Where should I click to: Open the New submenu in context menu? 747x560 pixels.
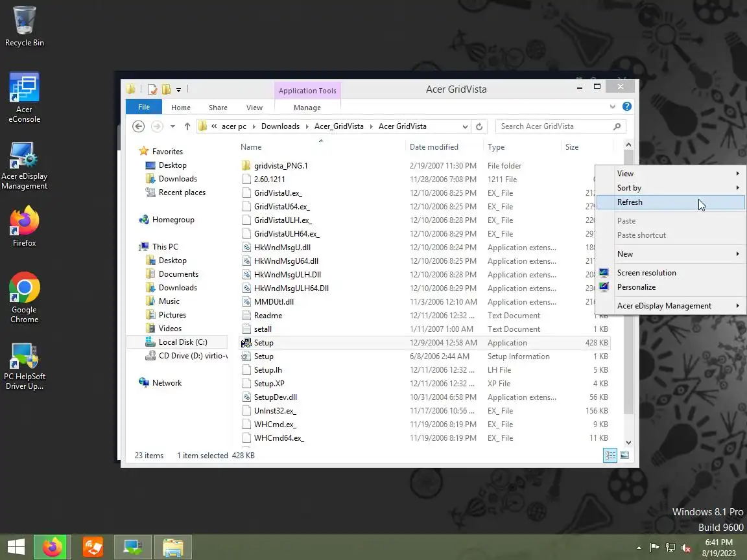[x=670, y=254]
